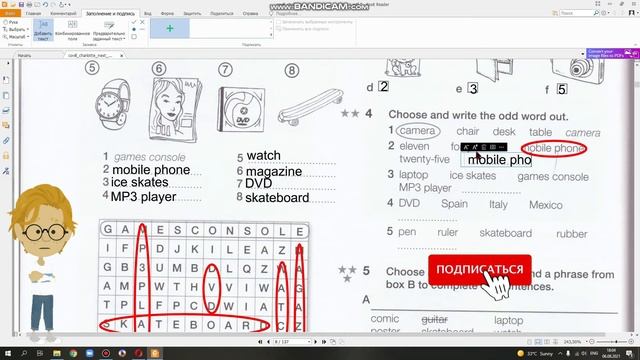Viewport: 640px width, 360px height.
Task: Select the Combined field (Комбинированное поле) tool
Action: coord(72,30)
